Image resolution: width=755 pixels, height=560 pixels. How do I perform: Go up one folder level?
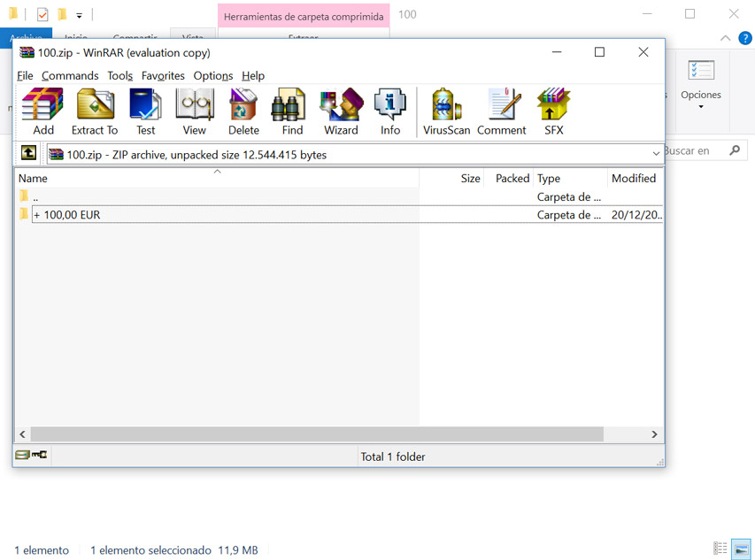click(28, 154)
